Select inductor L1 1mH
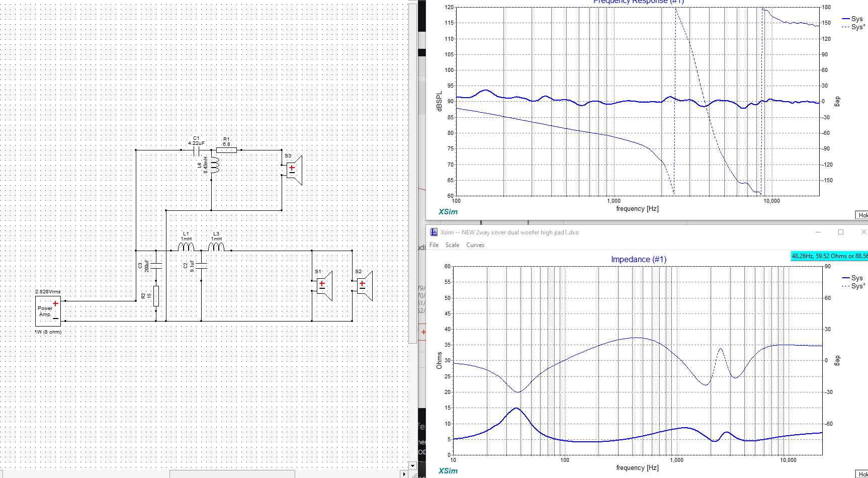The width and height of the screenshot is (868, 478). [186, 247]
